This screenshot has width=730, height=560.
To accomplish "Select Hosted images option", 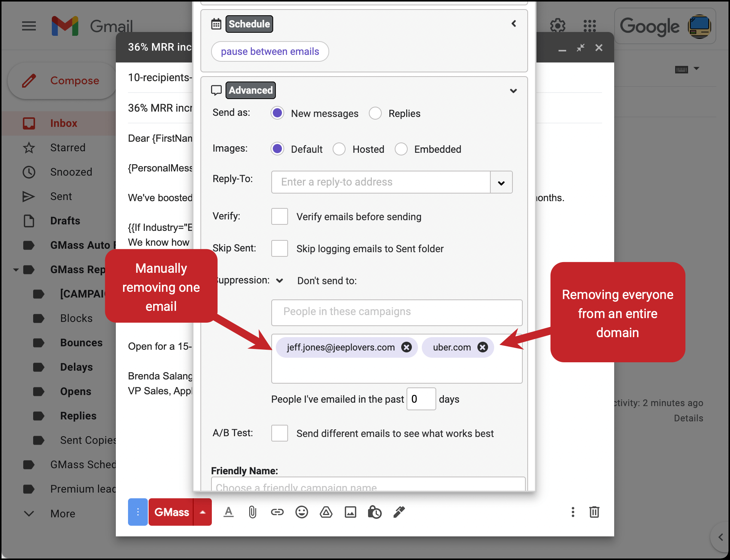I will click(x=339, y=149).
